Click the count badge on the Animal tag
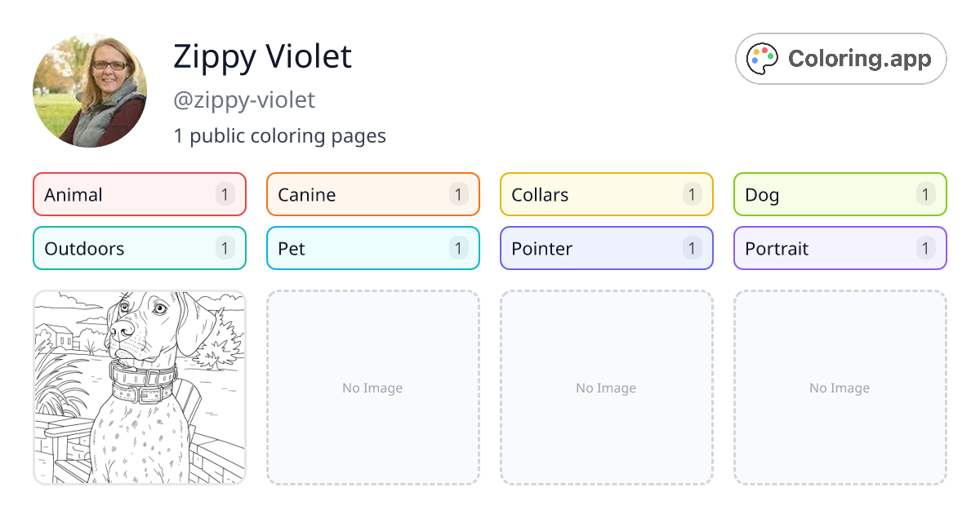 tap(225, 194)
